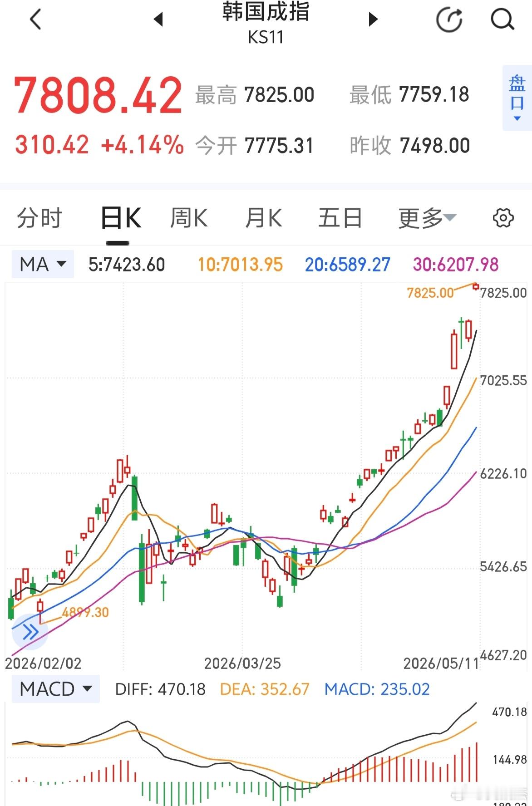This screenshot has width=532, height=806.
Task: Tap the MA30 value 30:6207.98
Action: pos(456,265)
